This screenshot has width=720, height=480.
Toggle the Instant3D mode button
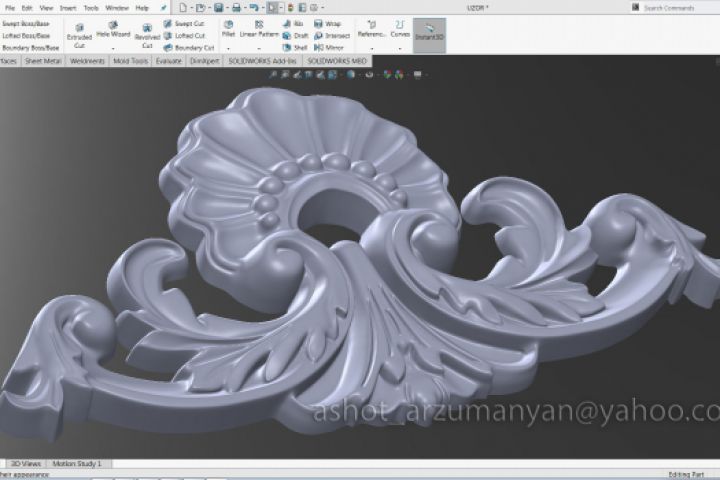click(429, 34)
